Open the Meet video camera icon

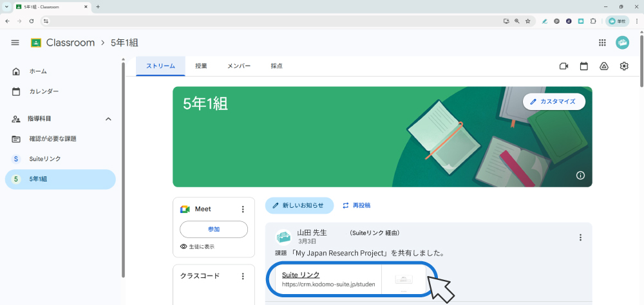(563, 66)
